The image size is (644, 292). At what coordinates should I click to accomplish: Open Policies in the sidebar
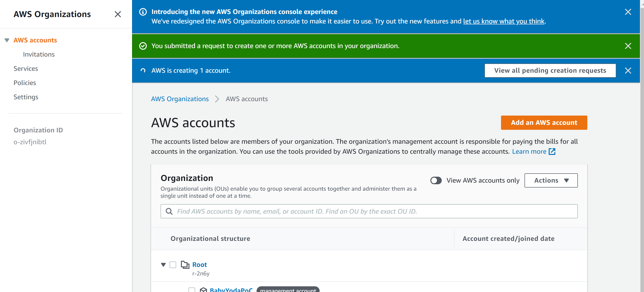(25, 83)
